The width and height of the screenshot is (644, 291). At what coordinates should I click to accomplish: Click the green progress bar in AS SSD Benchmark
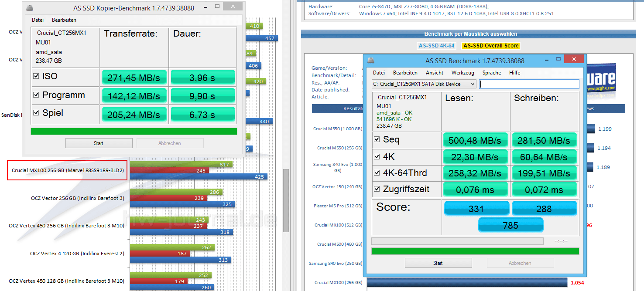475,251
